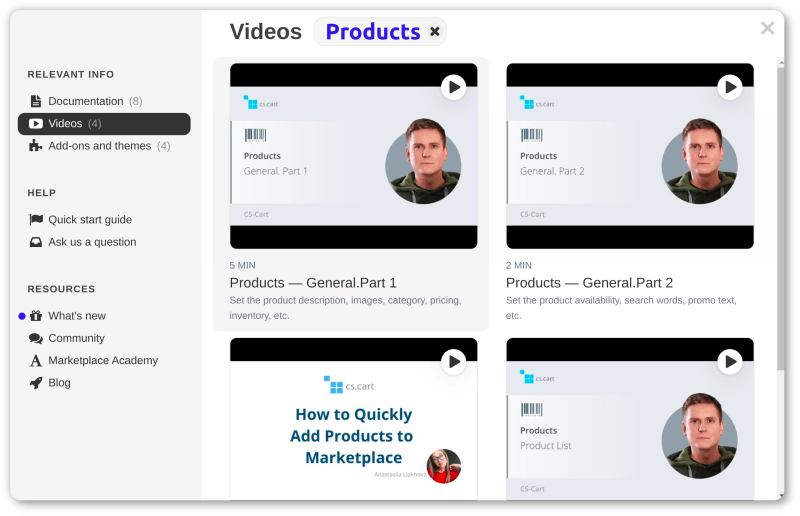Click the What's new gift icon
The image size is (800, 516).
(36, 316)
